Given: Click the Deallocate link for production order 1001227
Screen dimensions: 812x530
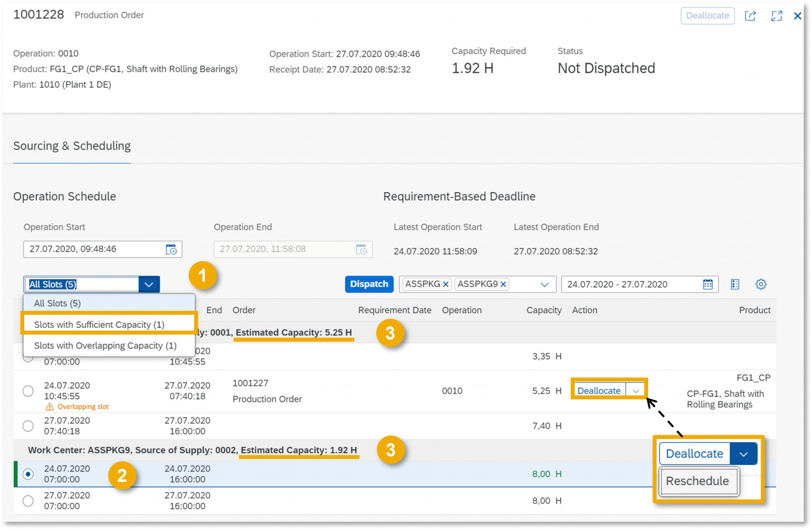Looking at the screenshot, I should click(598, 390).
